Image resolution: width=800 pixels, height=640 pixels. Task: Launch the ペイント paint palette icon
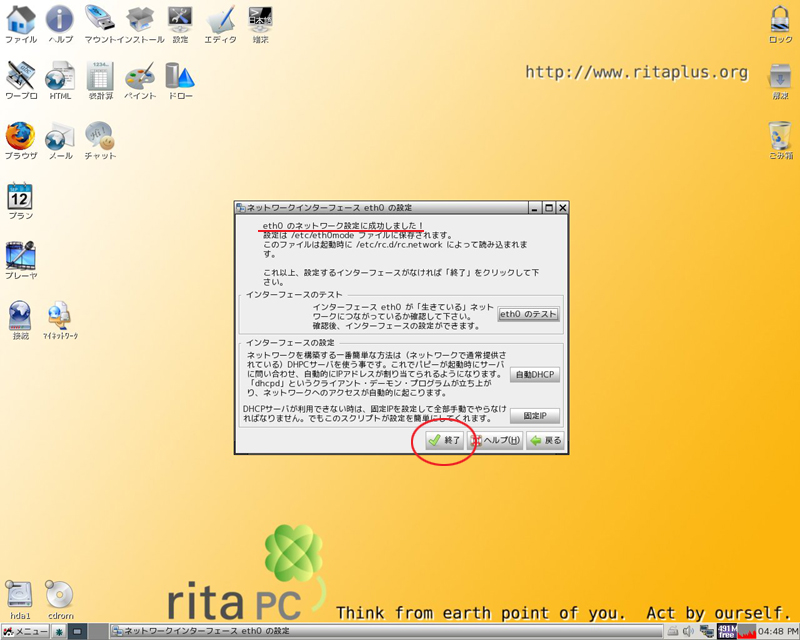click(140, 77)
